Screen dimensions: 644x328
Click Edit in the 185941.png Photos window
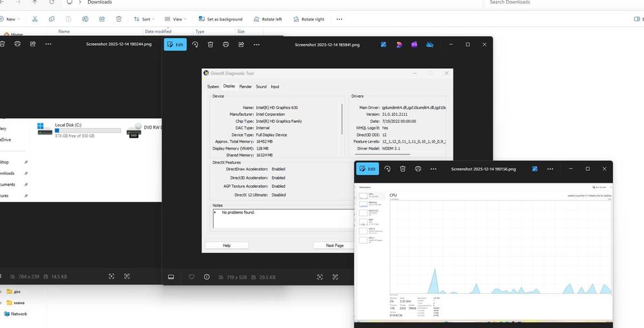(x=175, y=44)
